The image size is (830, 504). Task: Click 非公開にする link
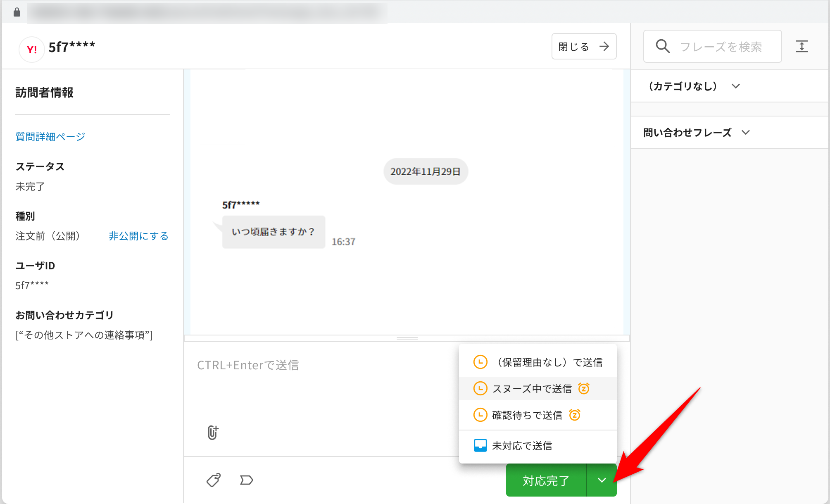pos(138,236)
